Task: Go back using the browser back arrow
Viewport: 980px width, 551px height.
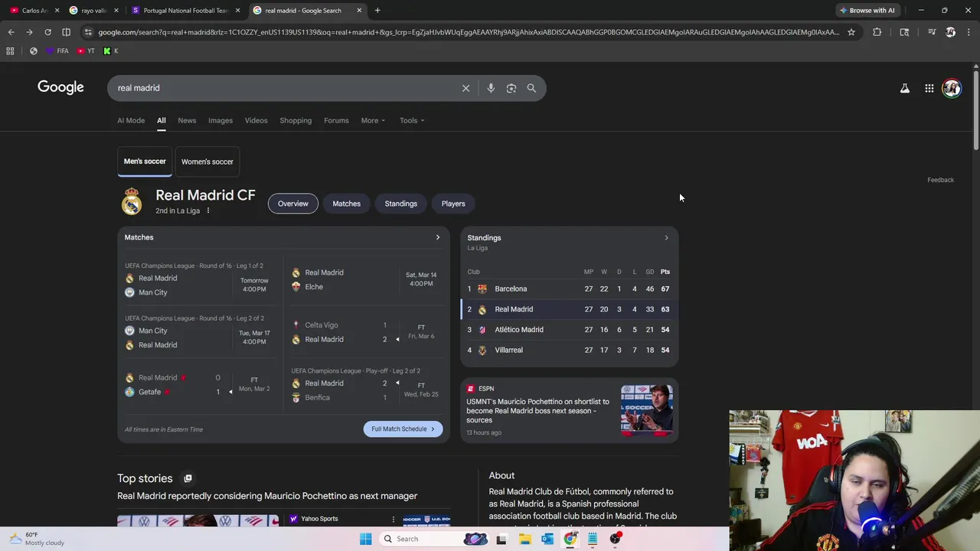Action: (11, 32)
